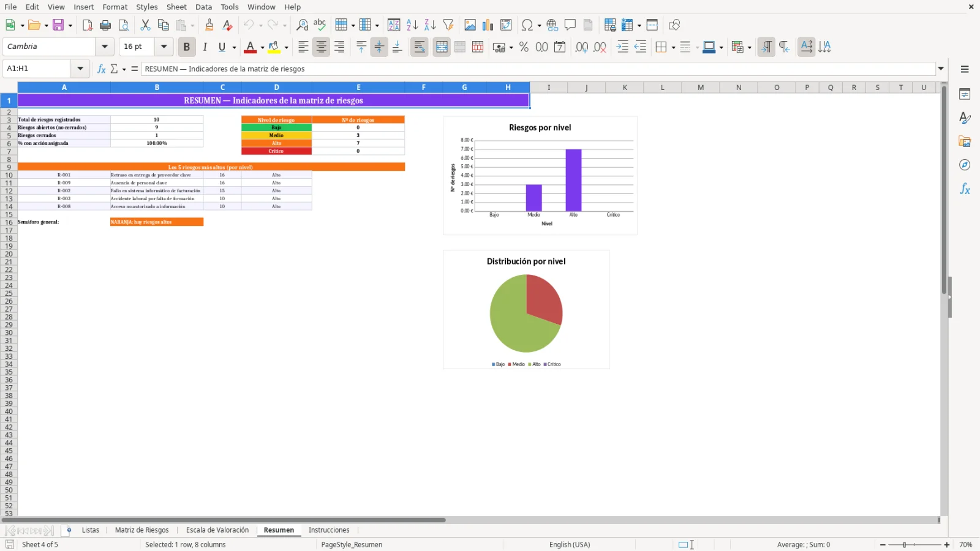This screenshot has height=551, width=980.
Task: Toggle bold formatting
Action: pyautogui.click(x=187, y=47)
